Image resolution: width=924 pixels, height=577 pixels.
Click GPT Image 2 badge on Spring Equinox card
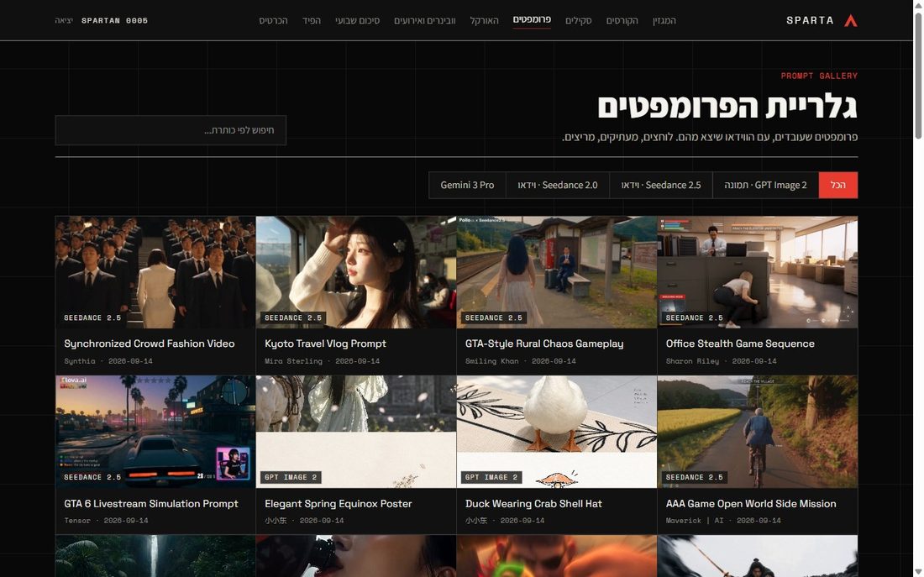click(x=291, y=477)
